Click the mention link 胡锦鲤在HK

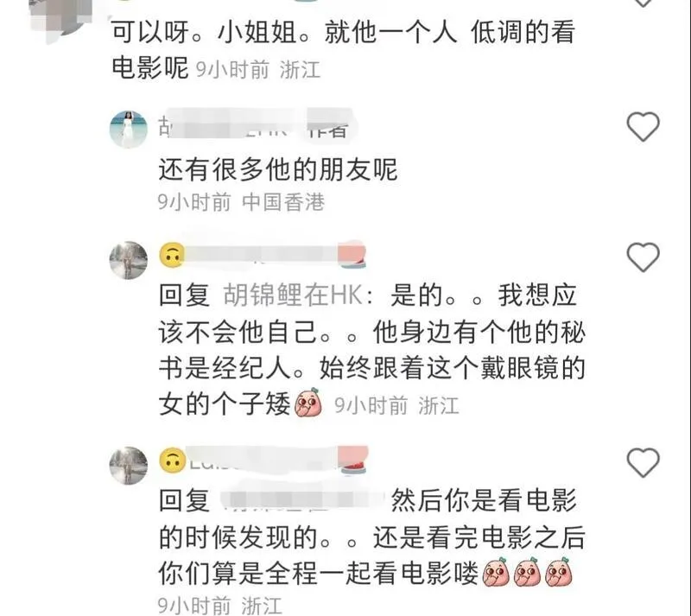point(293,295)
